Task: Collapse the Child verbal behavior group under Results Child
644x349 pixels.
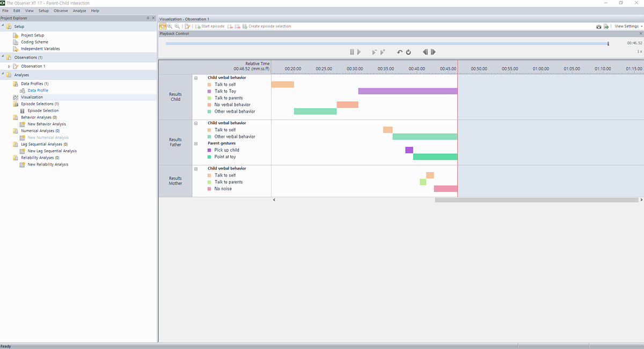Action: coord(196,78)
